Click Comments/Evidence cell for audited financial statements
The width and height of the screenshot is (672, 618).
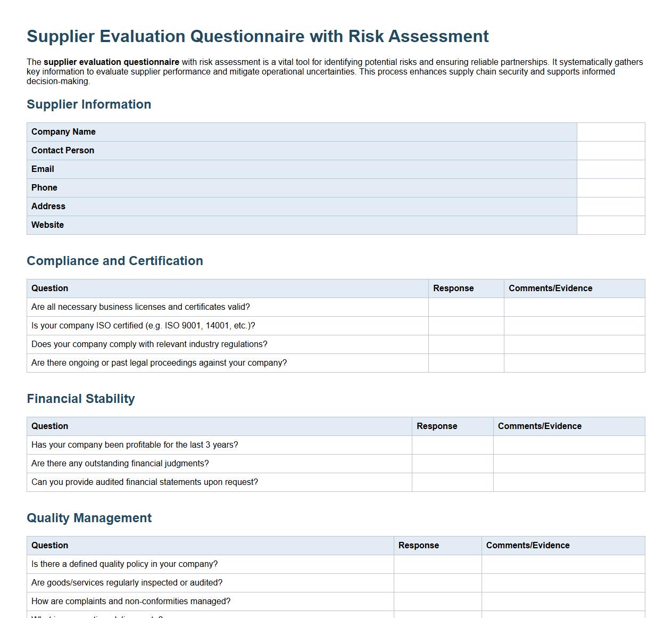[x=569, y=482]
